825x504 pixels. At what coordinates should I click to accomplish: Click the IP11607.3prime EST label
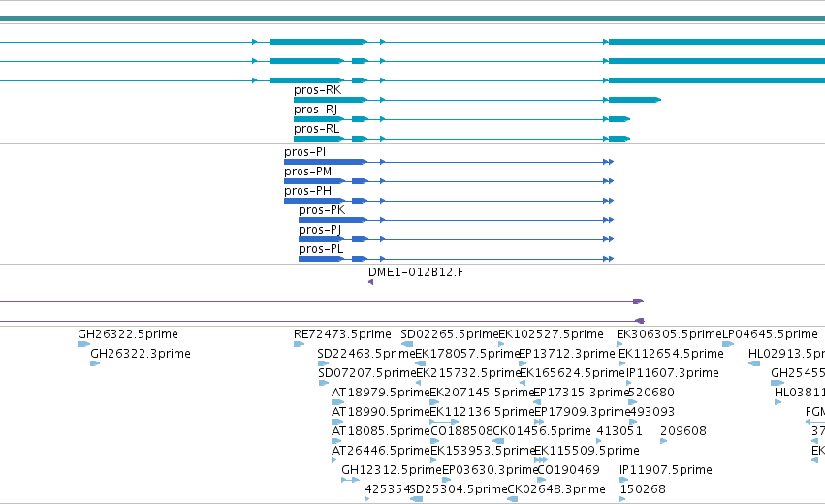point(673,373)
